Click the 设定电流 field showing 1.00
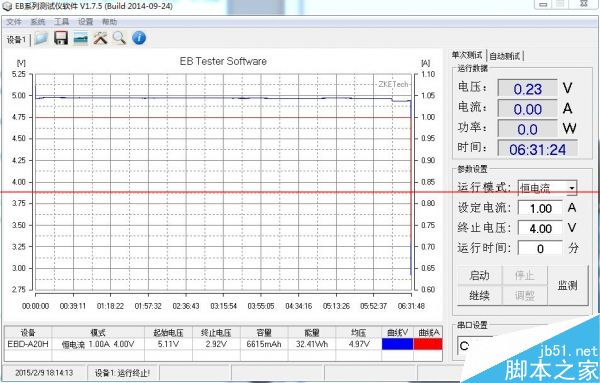 click(540, 209)
